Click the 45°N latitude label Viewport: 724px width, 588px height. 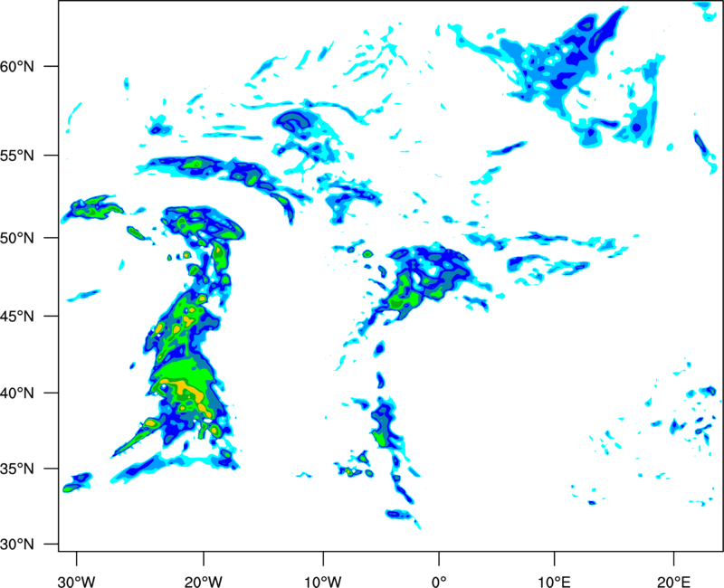click(17, 317)
